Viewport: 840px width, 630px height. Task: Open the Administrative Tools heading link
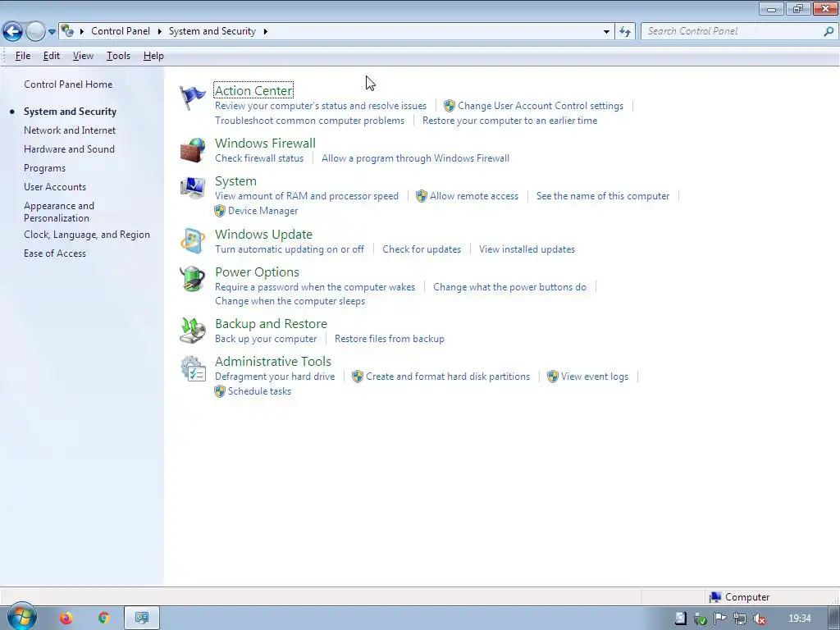coord(273,362)
